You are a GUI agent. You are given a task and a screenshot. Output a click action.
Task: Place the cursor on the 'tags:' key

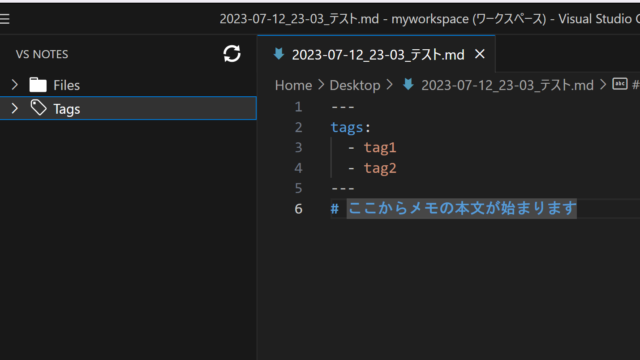point(351,127)
